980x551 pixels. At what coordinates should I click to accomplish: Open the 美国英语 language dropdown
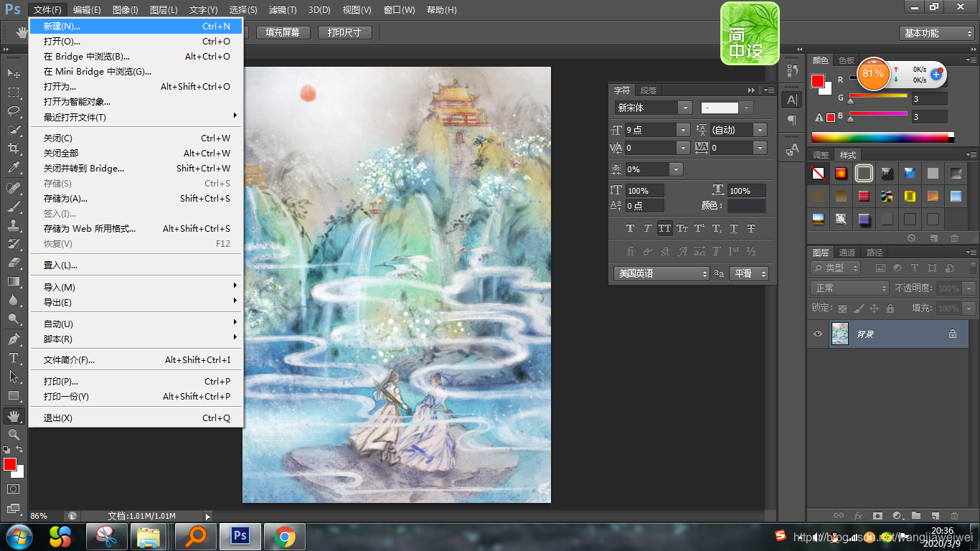point(661,273)
